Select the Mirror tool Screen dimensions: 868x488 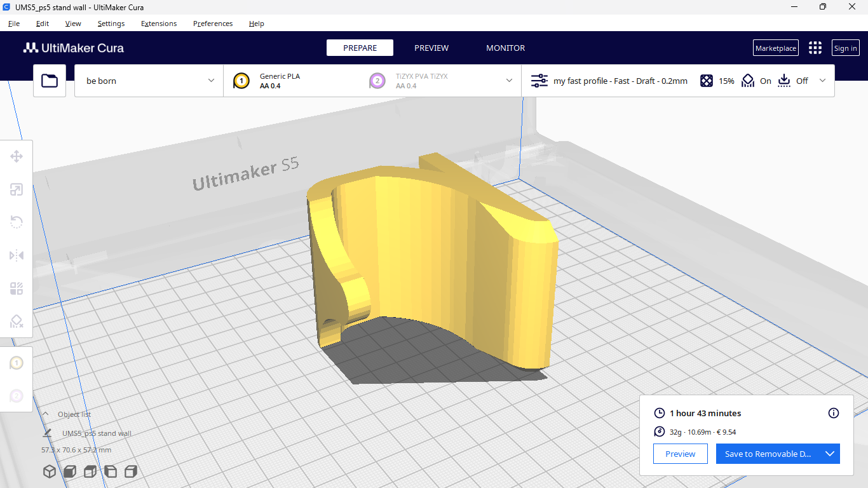tap(17, 255)
